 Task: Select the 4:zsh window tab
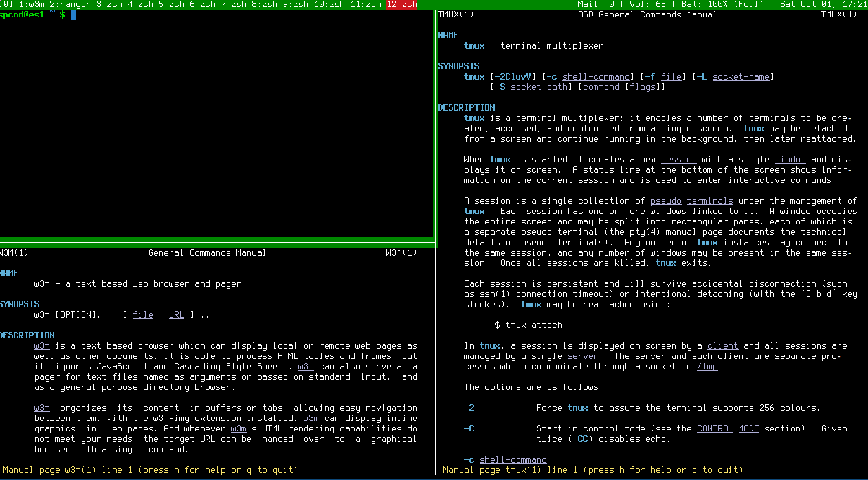[140, 5]
